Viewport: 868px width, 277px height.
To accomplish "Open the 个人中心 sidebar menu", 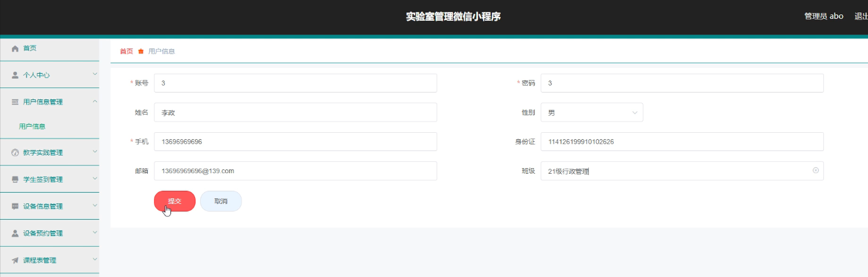I will (50, 75).
